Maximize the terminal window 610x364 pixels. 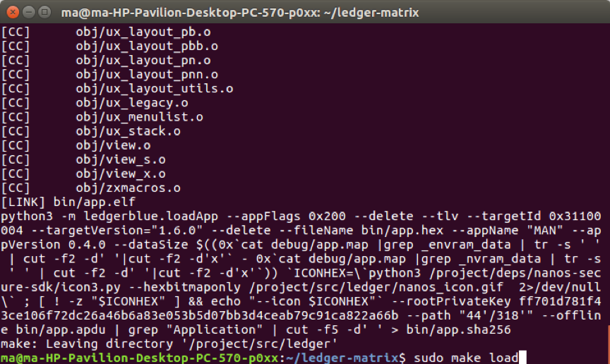[44, 11]
